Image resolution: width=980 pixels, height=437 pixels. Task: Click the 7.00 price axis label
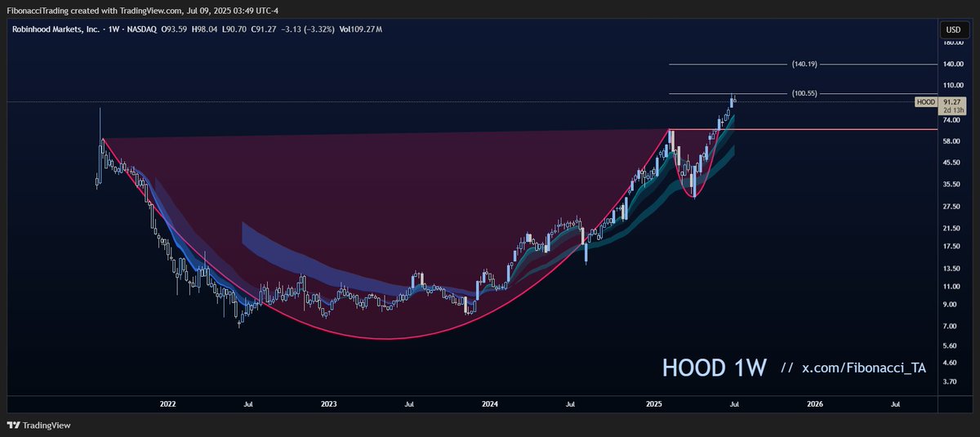tap(950, 326)
